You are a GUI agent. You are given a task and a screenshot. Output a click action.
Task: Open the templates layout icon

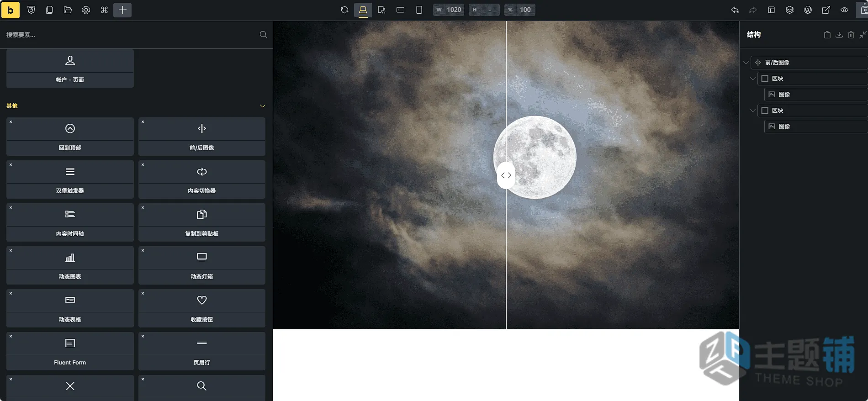771,10
